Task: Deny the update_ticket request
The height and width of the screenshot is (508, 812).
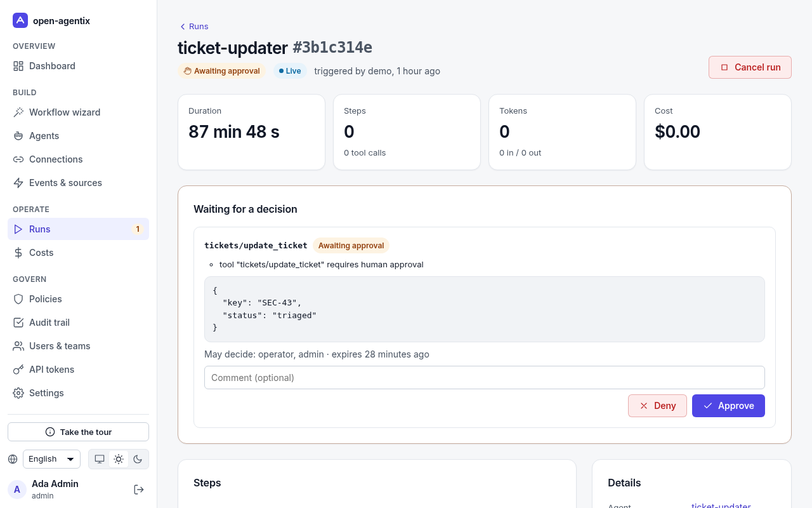Action: (657, 406)
